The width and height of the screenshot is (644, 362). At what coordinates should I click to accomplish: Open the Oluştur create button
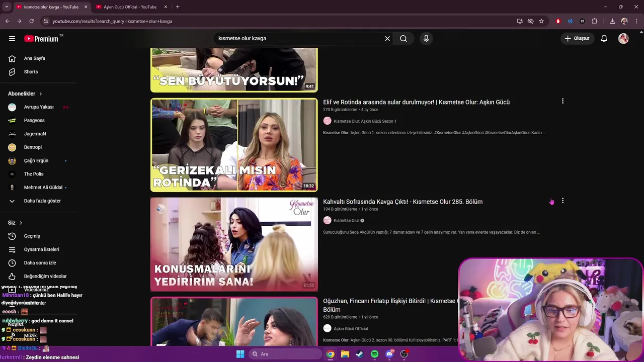pos(577,38)
